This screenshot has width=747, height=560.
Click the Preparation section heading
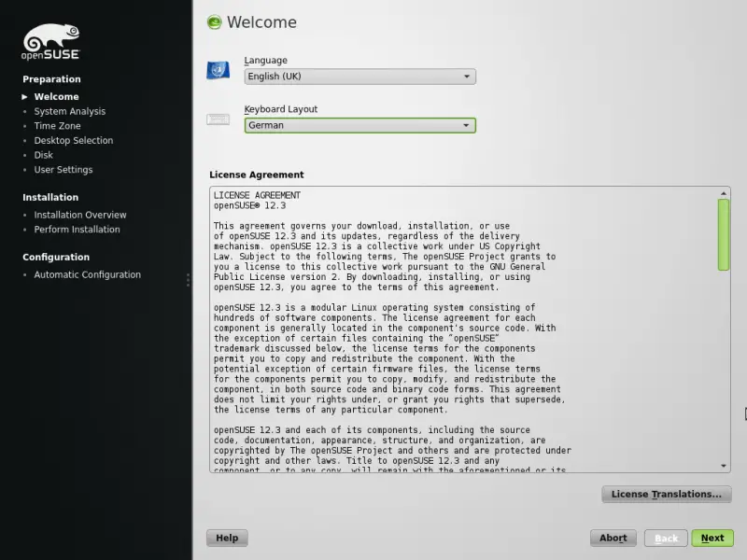[51, 79]
